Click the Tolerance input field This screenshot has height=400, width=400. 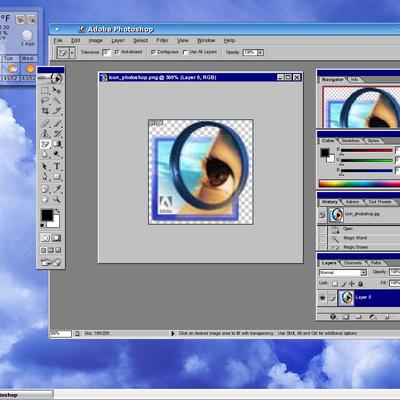tap(106, 52)
